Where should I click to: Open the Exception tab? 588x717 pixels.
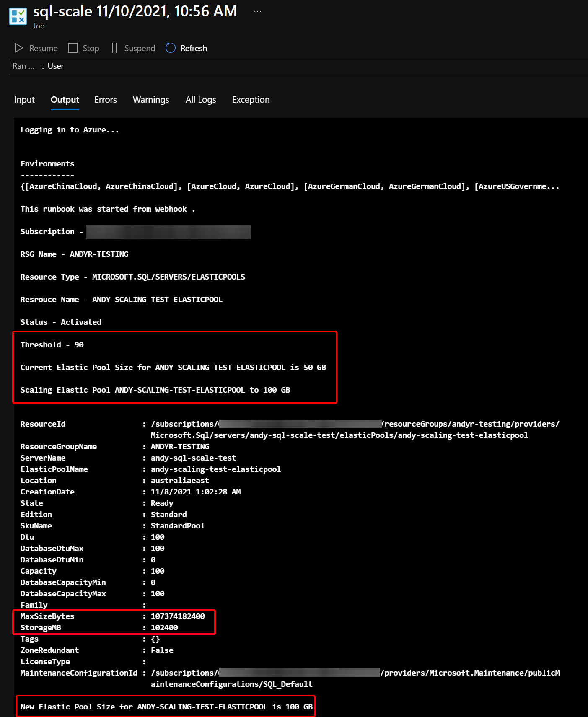tap(251, 100)
